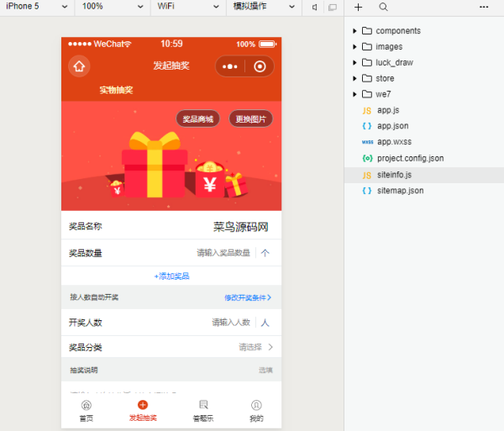Expand the store folder arrow
Screen dimensions: 504x431
(354, 78)
